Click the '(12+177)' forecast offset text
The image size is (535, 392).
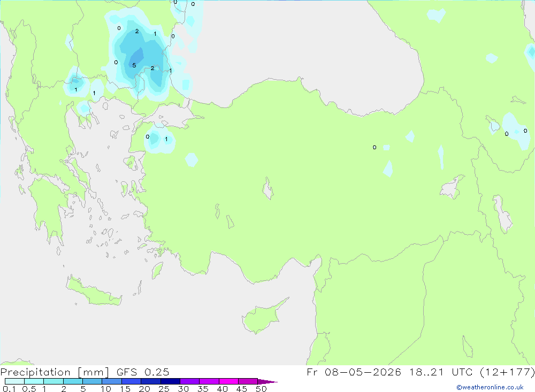pyautogui.click(x=507, y=372)
